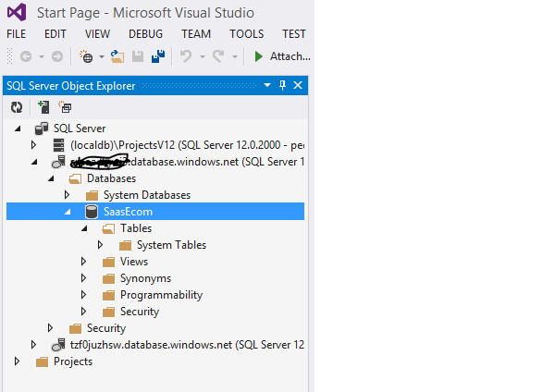Open the TEAM menu
The image size is (555, 392).
point(196,34)
